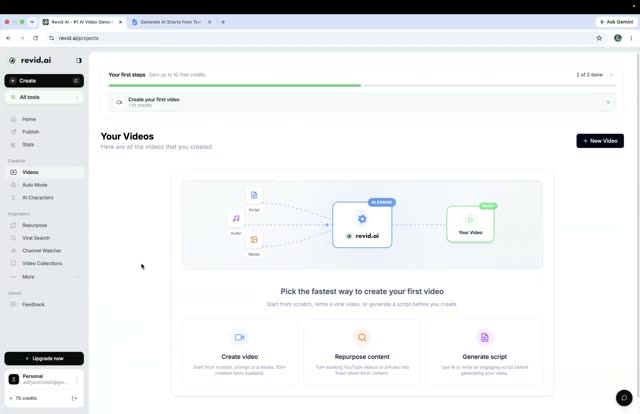Switch to the Generate AI Shorts tab
The image size is (640, 414).
point(171,22)
